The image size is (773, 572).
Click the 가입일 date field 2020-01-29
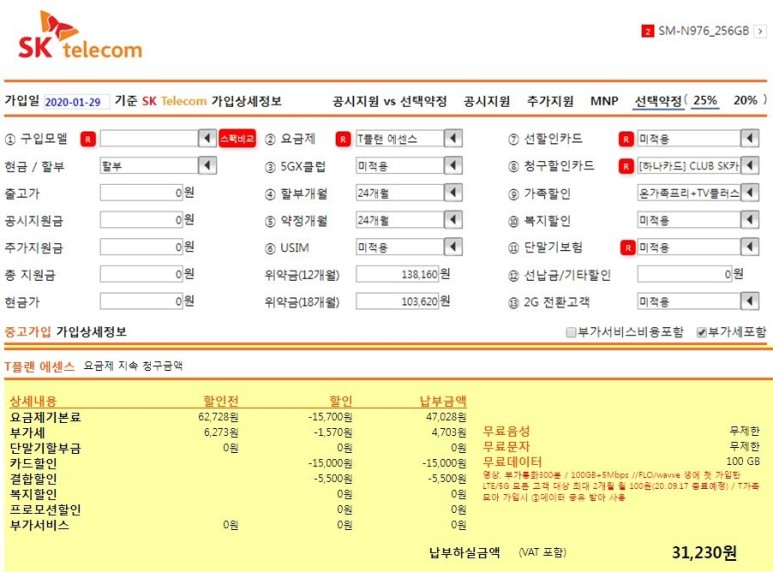click(x=76, y=102)
